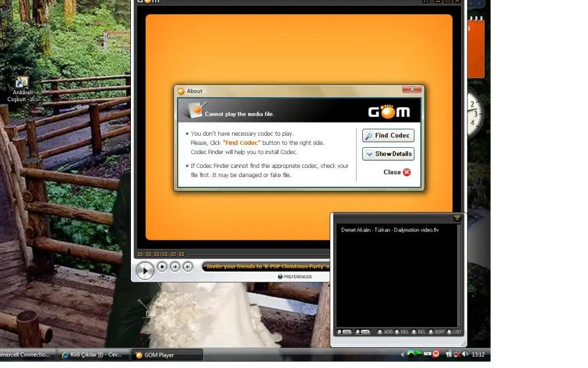Click the playback seek bar
This screenshot has height=368, width=588.
[259, 254]
